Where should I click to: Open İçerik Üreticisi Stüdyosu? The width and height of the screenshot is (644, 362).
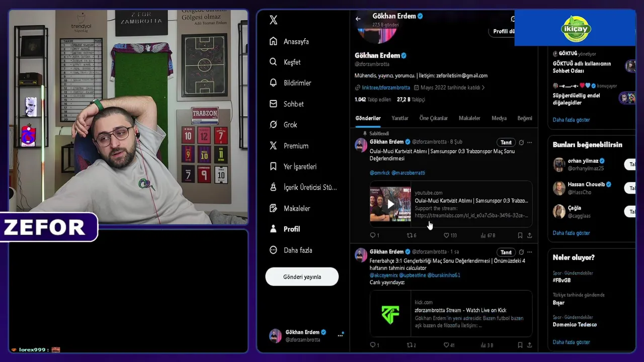pos(303,187)
